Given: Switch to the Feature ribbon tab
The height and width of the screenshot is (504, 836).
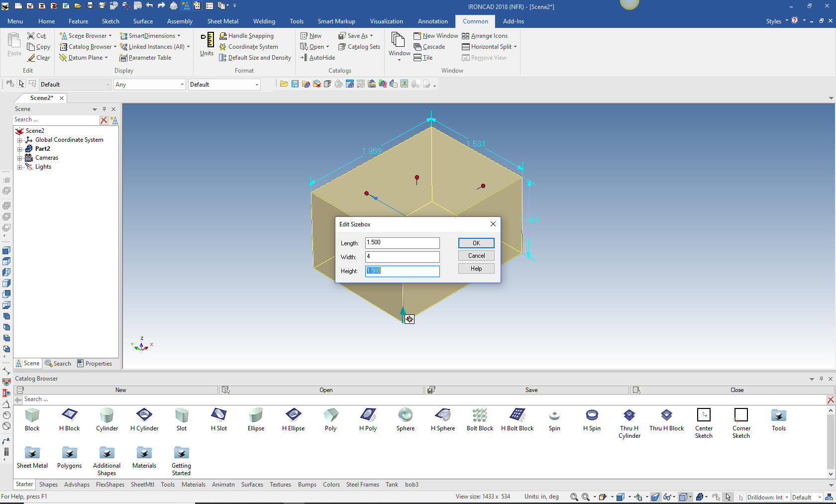Looking at the screenshot, I should point(78,21).
